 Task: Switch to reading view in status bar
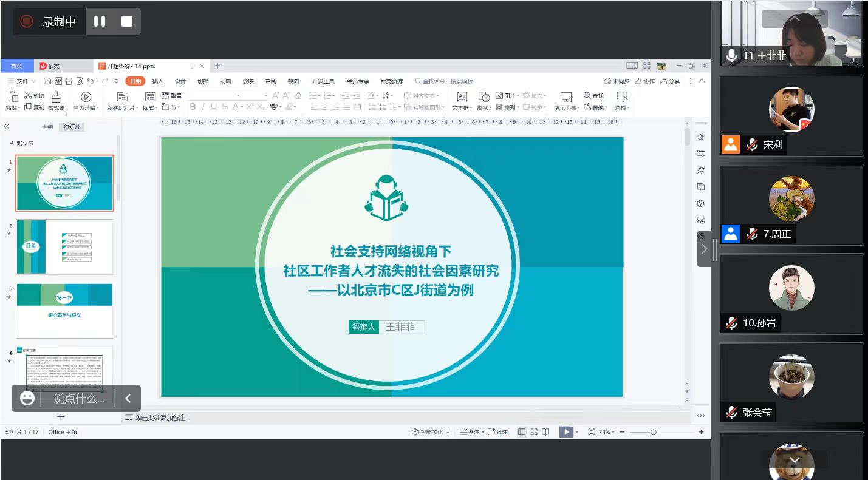click(x=546, y=432)
